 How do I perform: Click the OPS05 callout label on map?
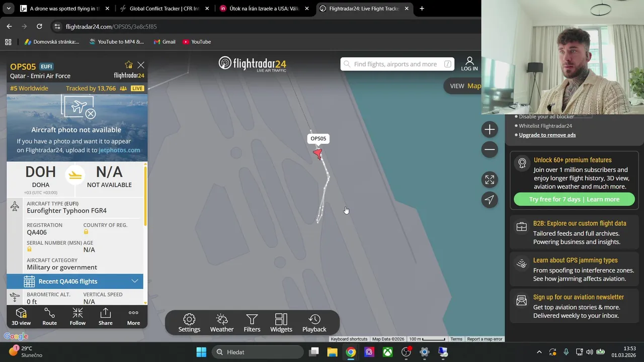click(x=318, y=139)
